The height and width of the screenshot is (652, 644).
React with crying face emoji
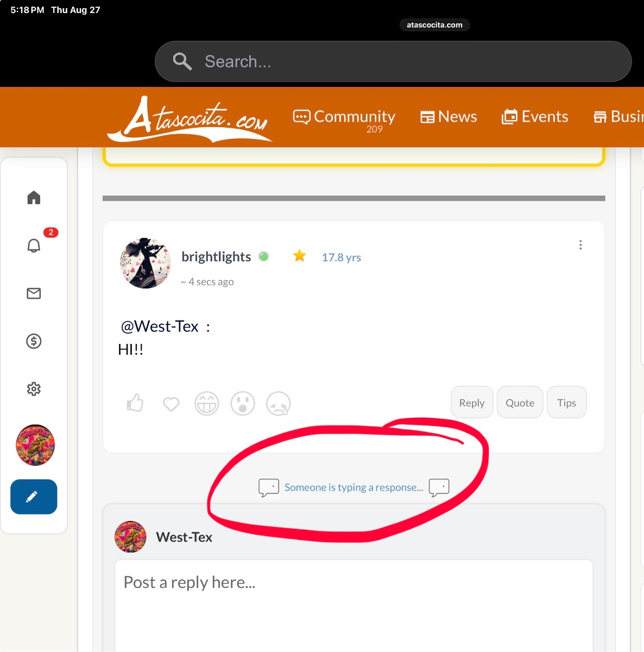pos(279,404)
